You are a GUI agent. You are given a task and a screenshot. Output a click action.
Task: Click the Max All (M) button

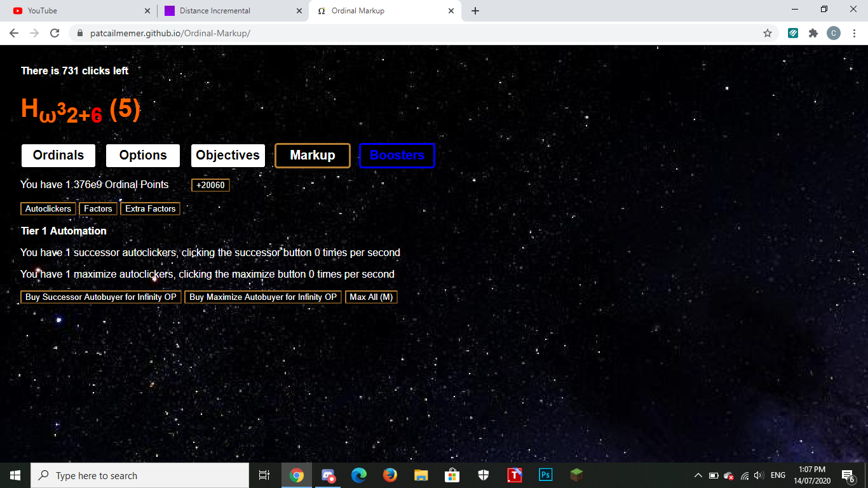coord(372,297)
